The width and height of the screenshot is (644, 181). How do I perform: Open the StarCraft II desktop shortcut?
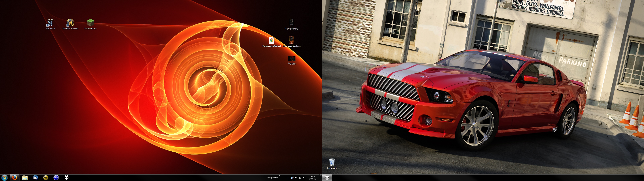click(50, 23)
